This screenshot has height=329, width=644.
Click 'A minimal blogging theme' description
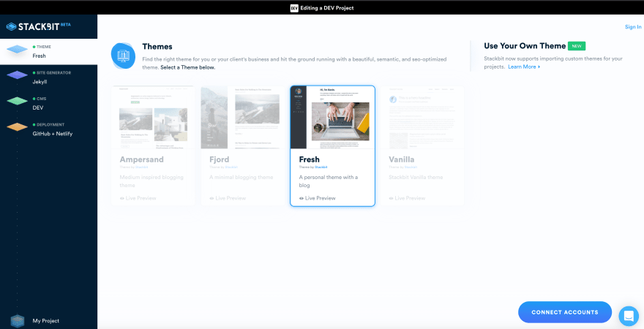241,177
